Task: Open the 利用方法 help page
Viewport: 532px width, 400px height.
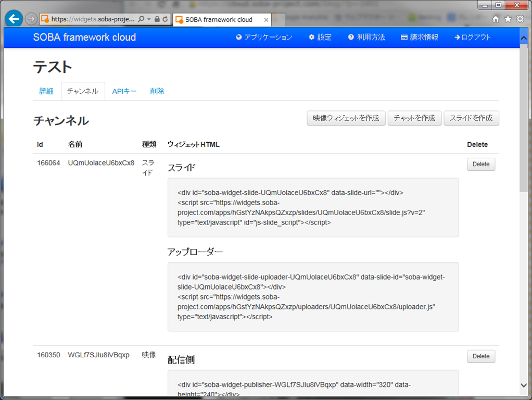Action: (x=367, y=37)
